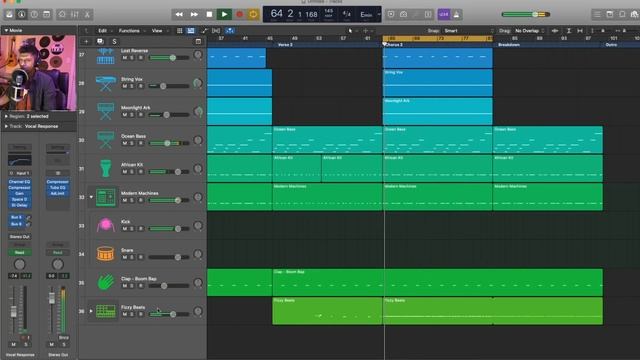Image resolution: width=640 pixels, height=360 pixels.
Task: Rewind the playhead
Action: coord(179,14)
